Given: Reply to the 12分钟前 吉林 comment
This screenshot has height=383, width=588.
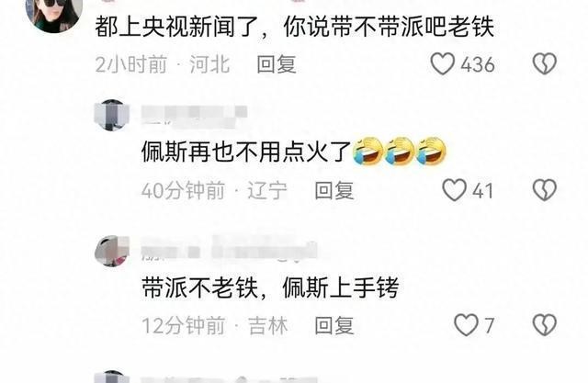Looking at the screenshot, I should point(334,325).
